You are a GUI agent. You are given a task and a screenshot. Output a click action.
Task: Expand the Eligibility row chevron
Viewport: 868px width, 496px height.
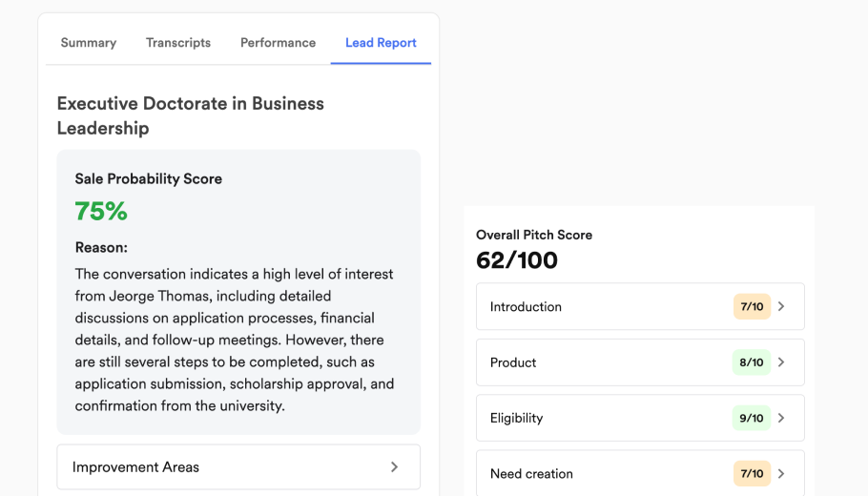(x=781, y=418)
